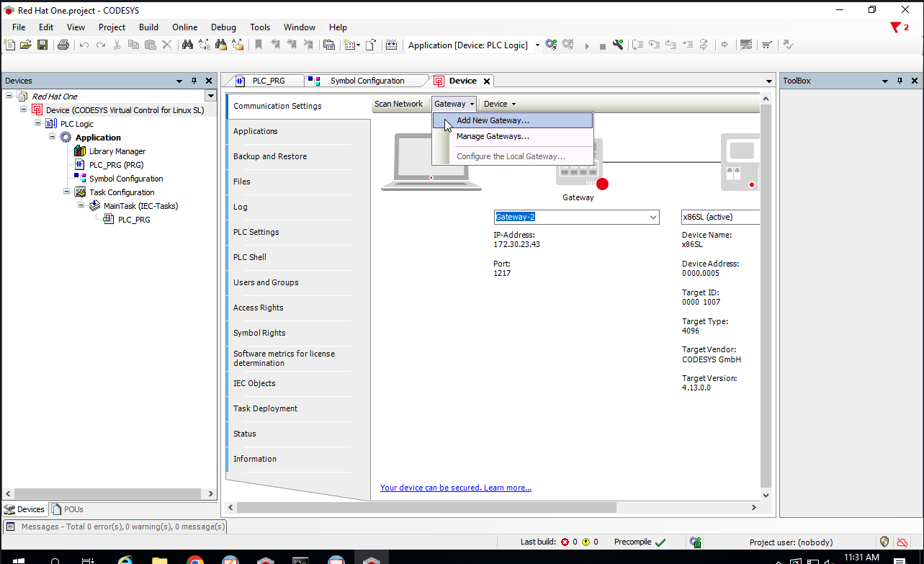Image resolution: width=924 pixels, height=564 pixels.
Task: Click the greyed Stop square icon
Action: (x=602, y=45)
